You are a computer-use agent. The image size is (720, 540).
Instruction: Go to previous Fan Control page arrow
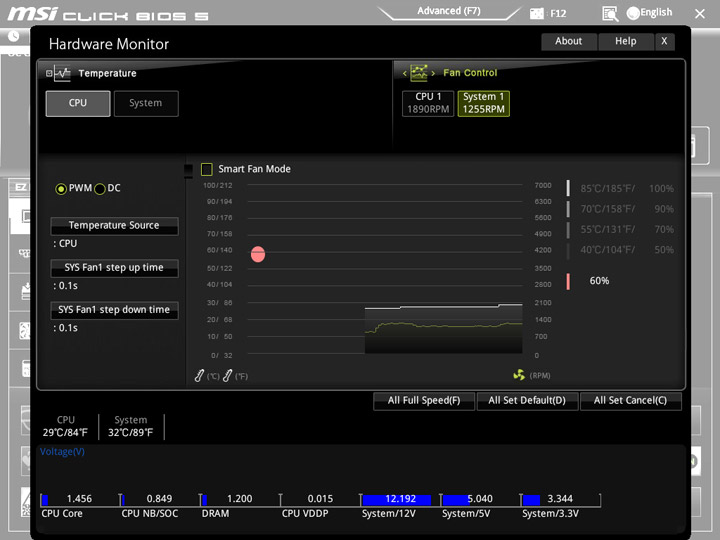coord(405,73)
